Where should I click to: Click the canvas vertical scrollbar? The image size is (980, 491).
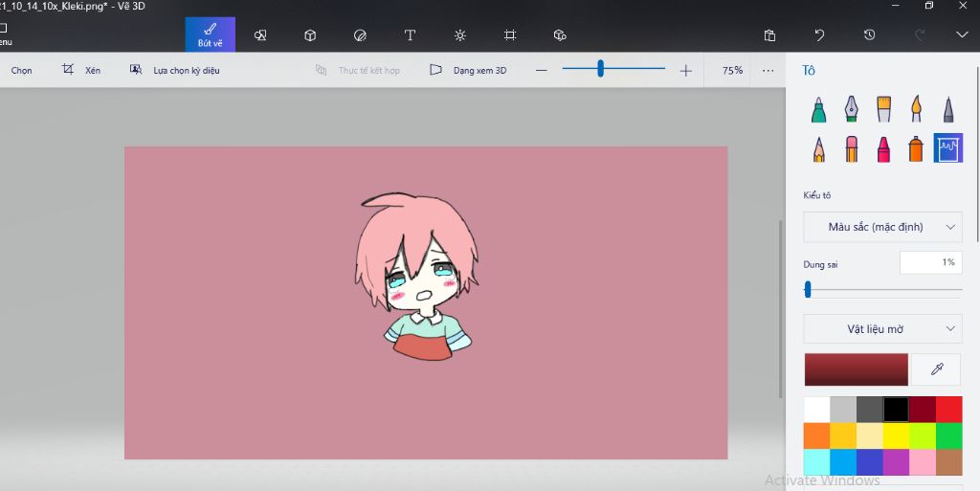(x=779, y=309)
